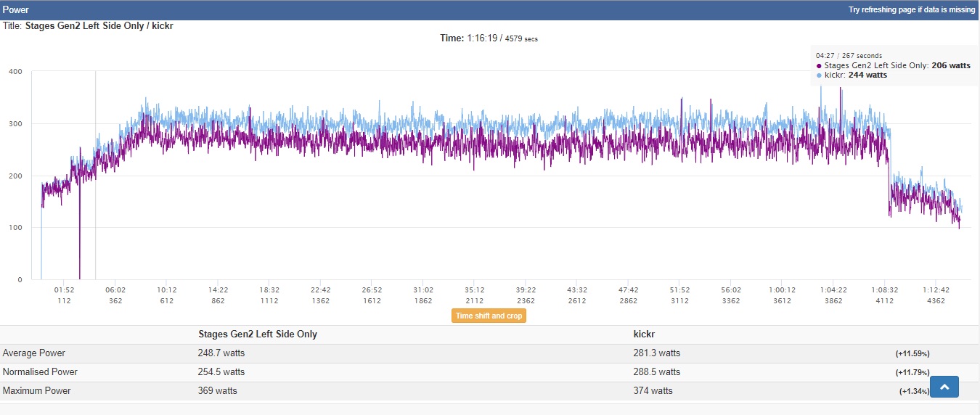
Task: Click the purple Stages Gen2 legend dot
Action: point(820,66)
